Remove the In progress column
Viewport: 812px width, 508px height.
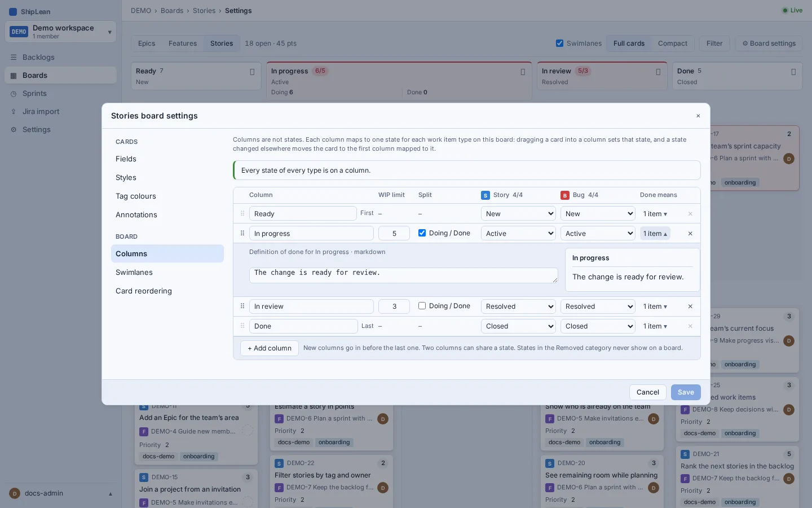[x=690, y=234]
